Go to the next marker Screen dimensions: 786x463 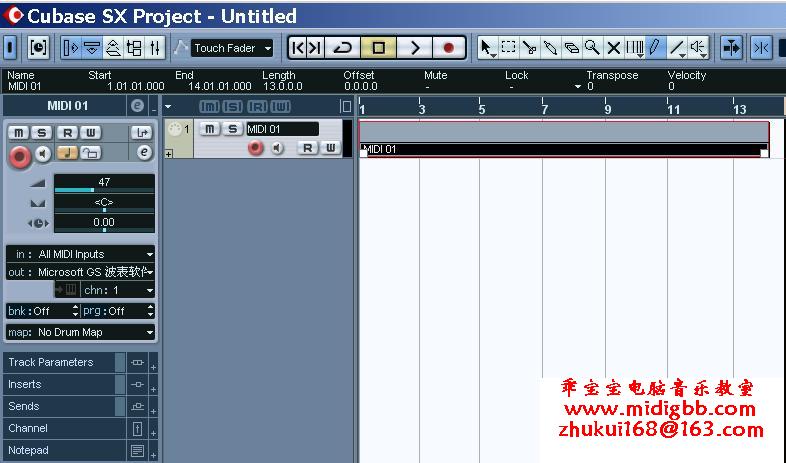click(x=315, y=48)
